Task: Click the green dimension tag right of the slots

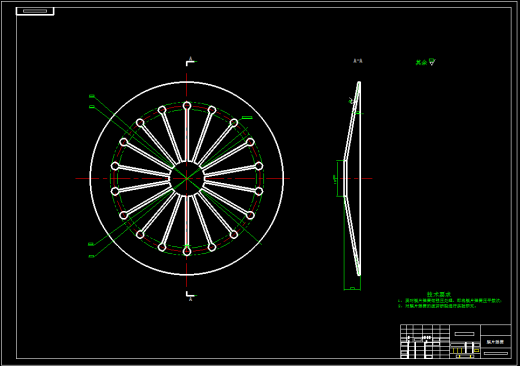Action: pos(247,118)
